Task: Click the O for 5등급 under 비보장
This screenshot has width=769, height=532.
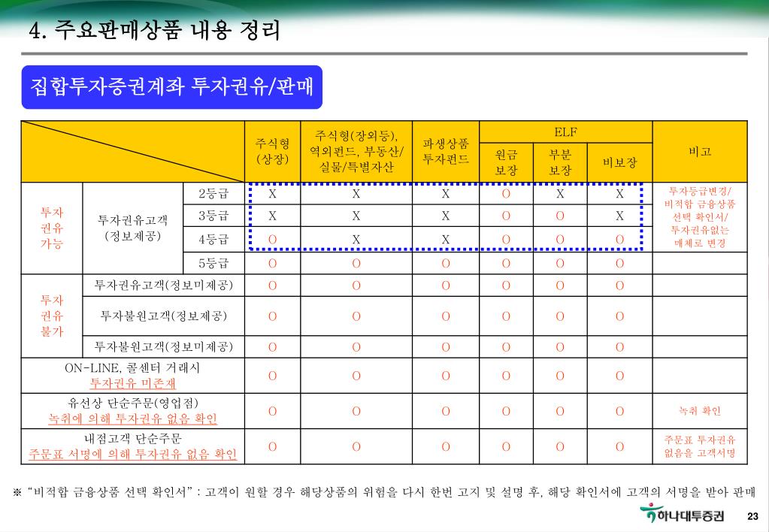Action: (x=620, y=263)
